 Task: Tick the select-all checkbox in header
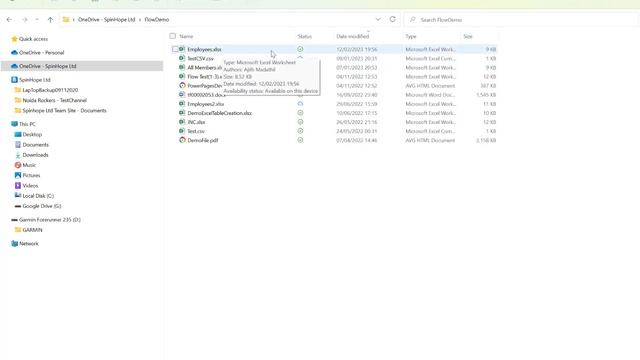(x=173, y=36)
